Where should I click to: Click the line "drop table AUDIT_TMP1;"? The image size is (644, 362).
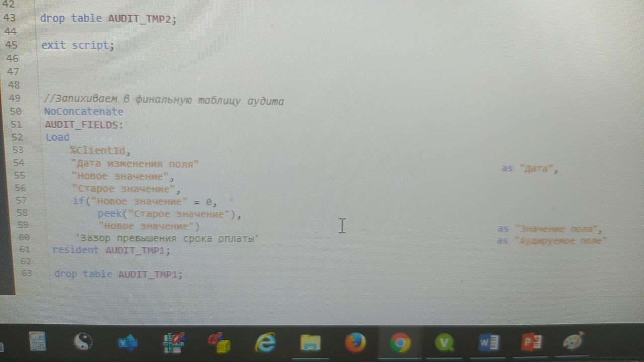[x=118, y=274]
